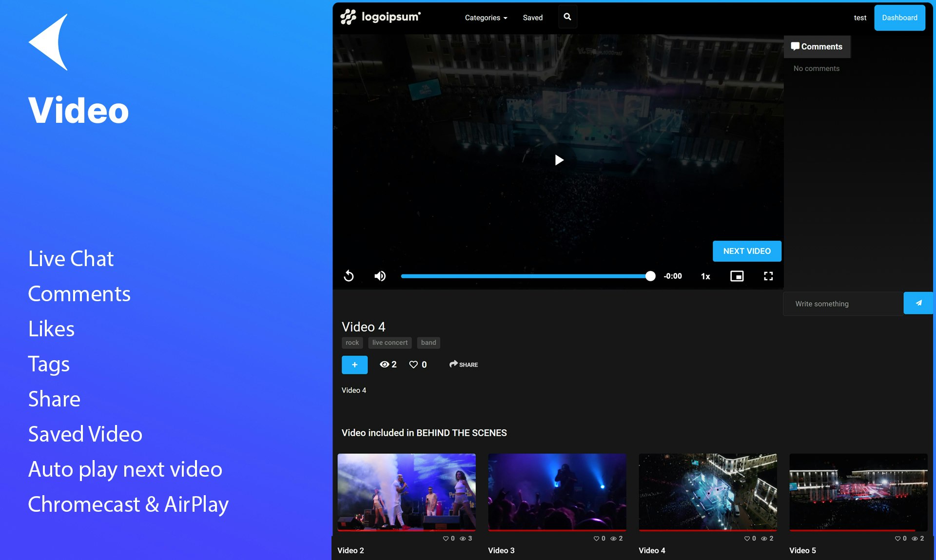The image size is (936, 560).
Task: Click the play button in the video center
Action: click(559, 160)
